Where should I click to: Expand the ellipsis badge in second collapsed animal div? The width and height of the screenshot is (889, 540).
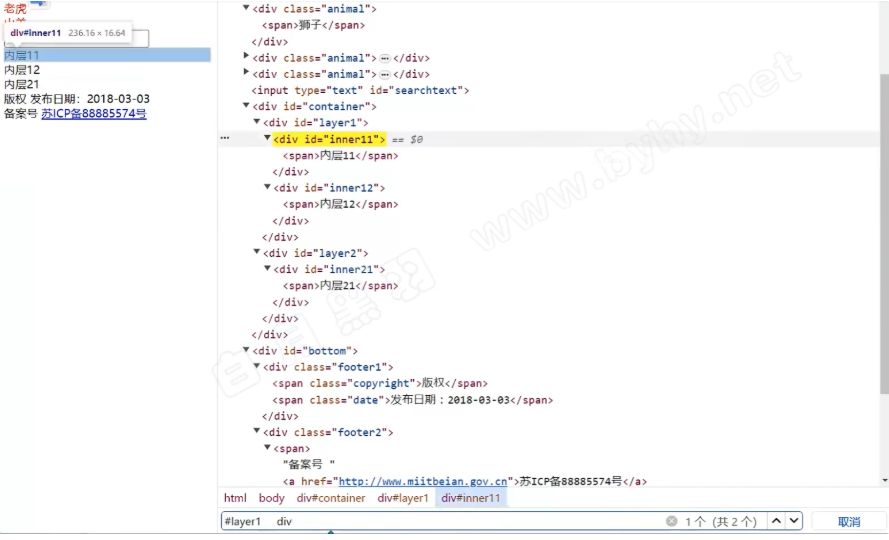tap(384, 74)
